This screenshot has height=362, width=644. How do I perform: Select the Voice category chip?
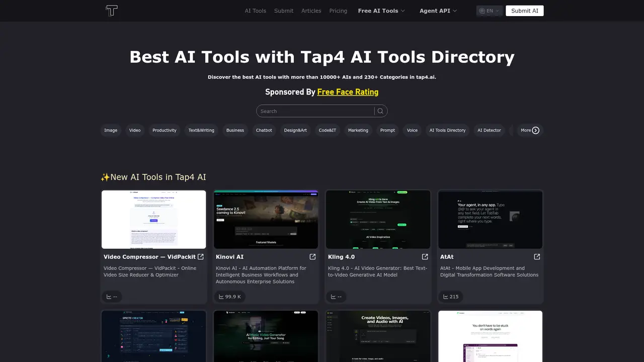pyautogui.click(x=412, y=130)
